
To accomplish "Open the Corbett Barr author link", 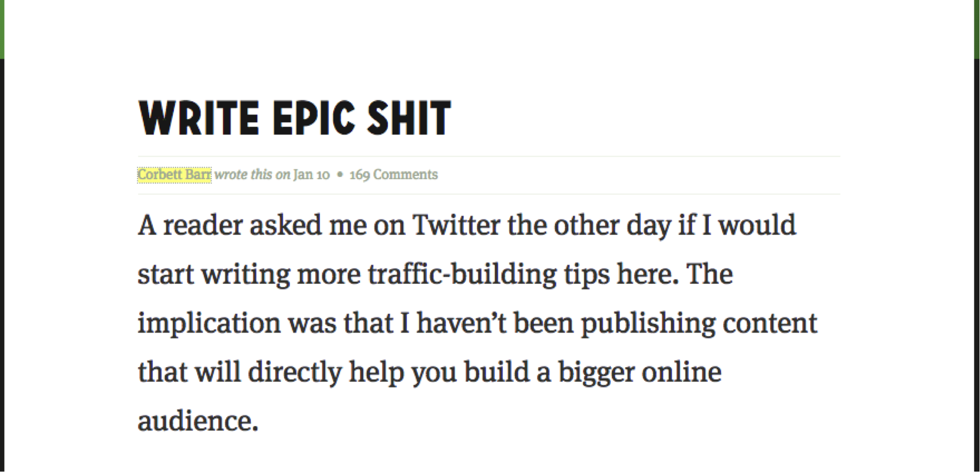I will (x=174, y=175).
